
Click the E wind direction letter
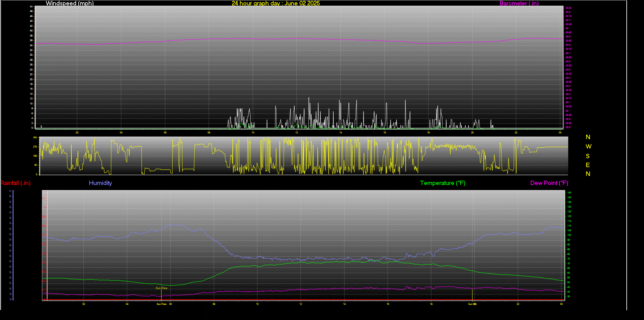[x=588, y=165]
